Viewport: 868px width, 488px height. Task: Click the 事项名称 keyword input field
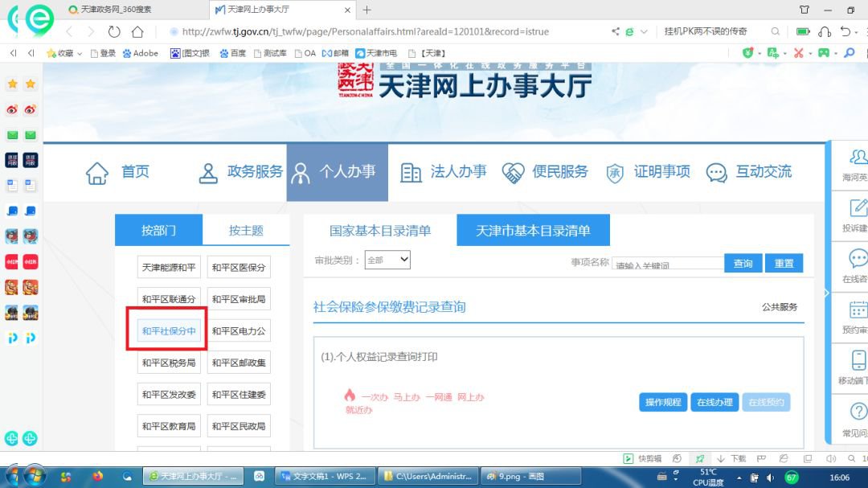pyautogui.click(x=668, y=264)
